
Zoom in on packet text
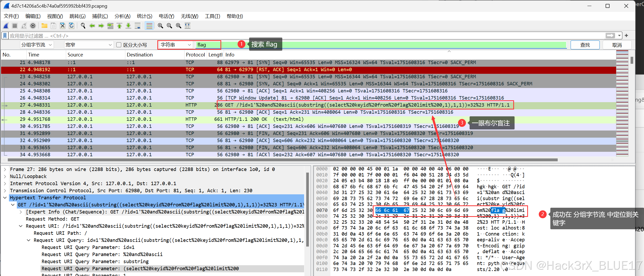(160, 26)
